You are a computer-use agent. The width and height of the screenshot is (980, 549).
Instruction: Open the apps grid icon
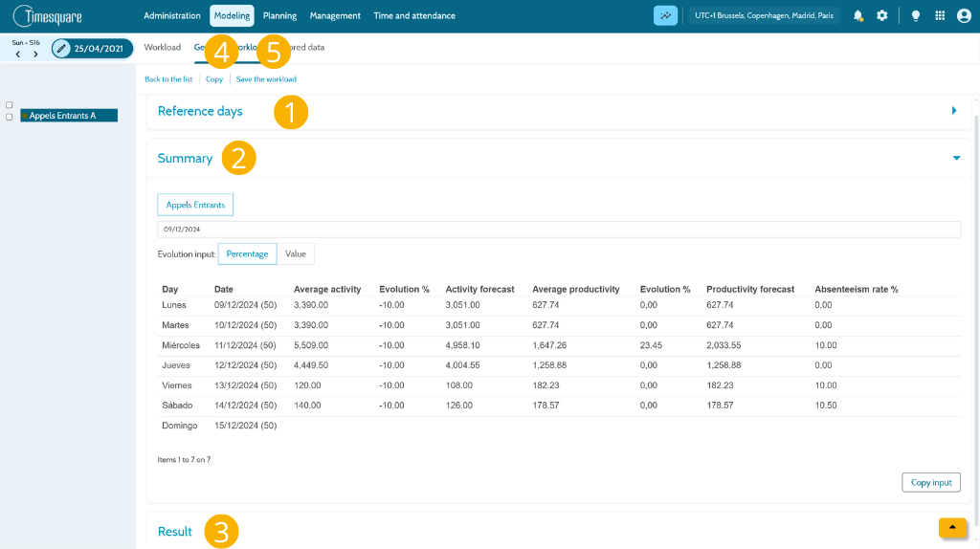coord(940,15)
